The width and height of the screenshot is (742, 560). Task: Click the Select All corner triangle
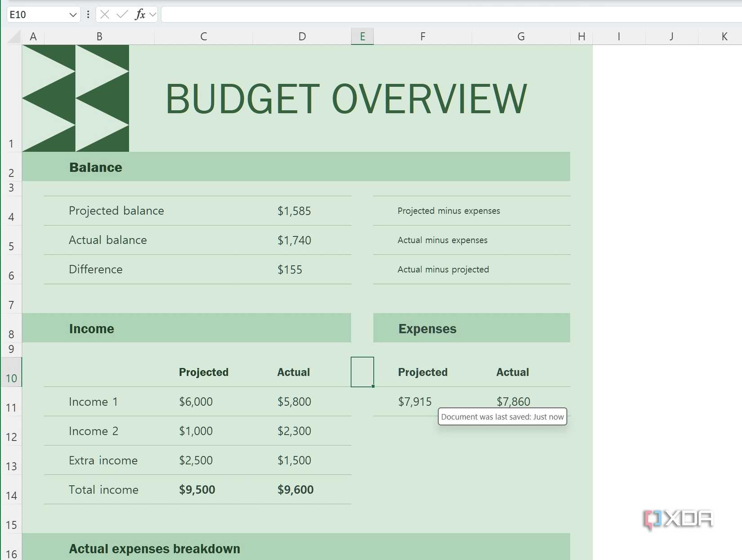pyautogui.click(x=14, y=36)
